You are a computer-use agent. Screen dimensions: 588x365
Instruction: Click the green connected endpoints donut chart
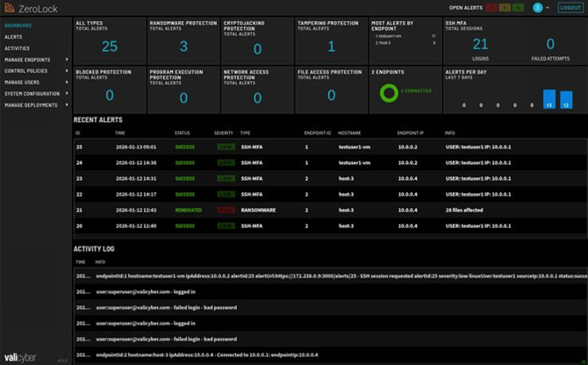pyautogui.click(x=389, y=93)
